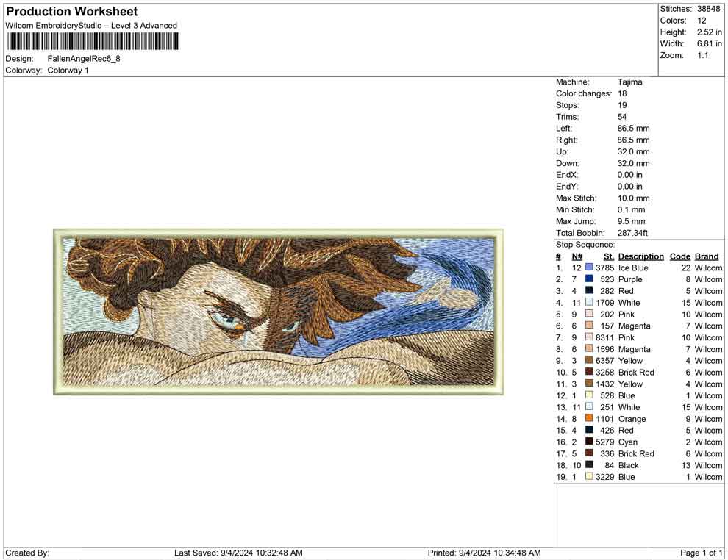Click the Yellow 6357 thread swatch
The height and width of the screenshot is (560, 728).
[x=589, y=361]
